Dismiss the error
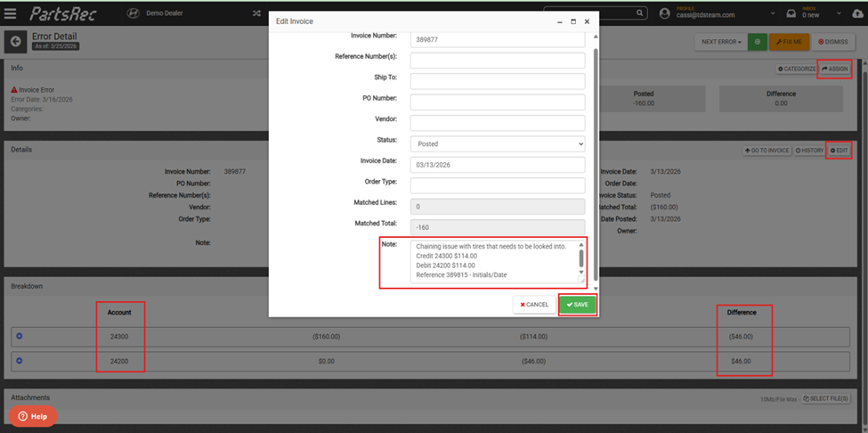The image size is (868, 433). [832, 42]
